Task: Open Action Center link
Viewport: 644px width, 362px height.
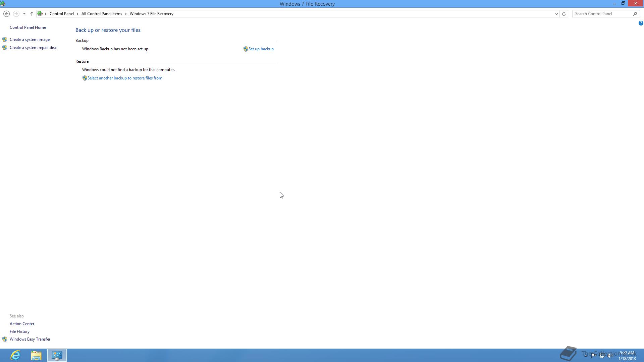Action: pyautogui.click(x=22, y=324)
